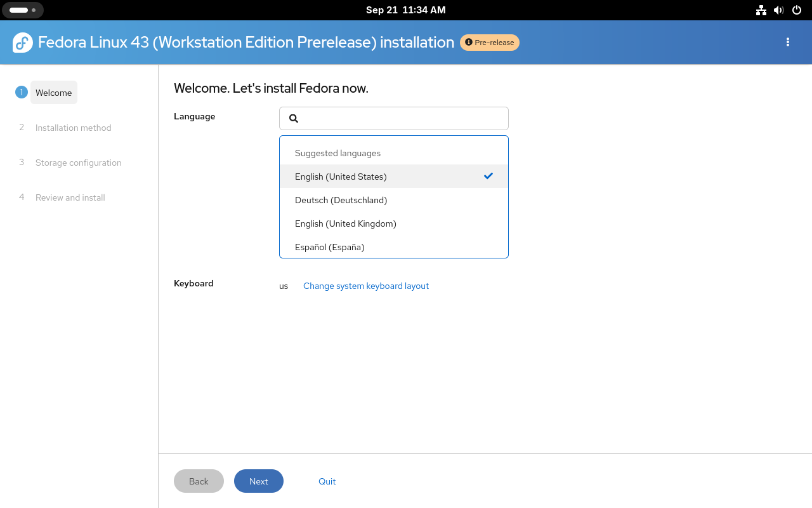812x508 pixels.
Task: Go to Welcome step in sidebar
Action: point(54,93)
